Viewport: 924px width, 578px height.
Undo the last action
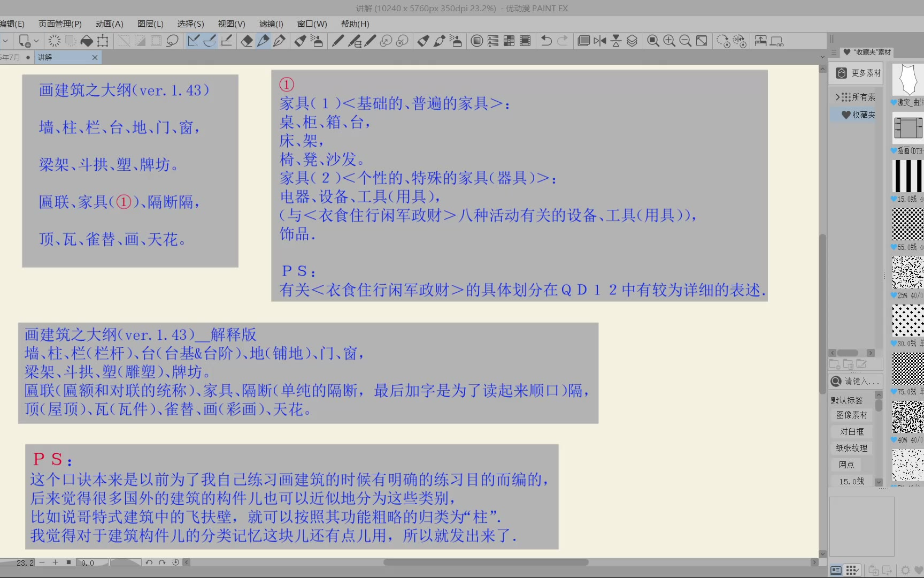click(546, 41)
